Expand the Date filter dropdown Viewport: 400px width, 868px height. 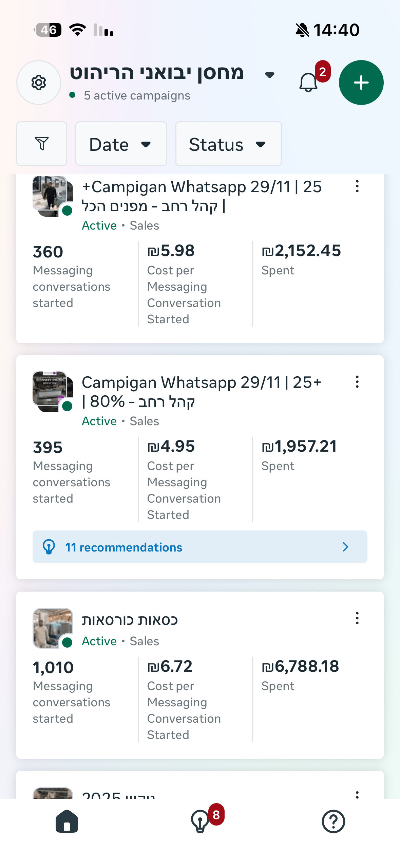[x=121, y=144]
